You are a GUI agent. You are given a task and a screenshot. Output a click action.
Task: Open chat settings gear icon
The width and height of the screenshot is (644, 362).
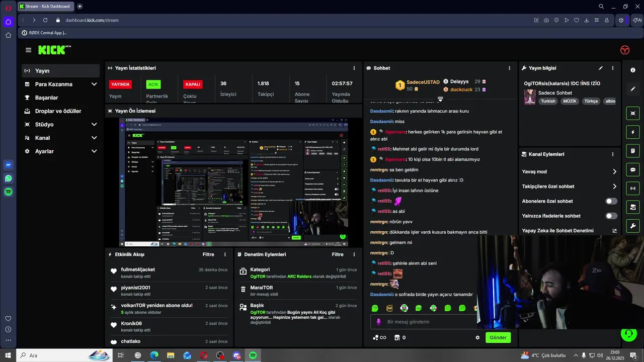(x=477, y=337)
